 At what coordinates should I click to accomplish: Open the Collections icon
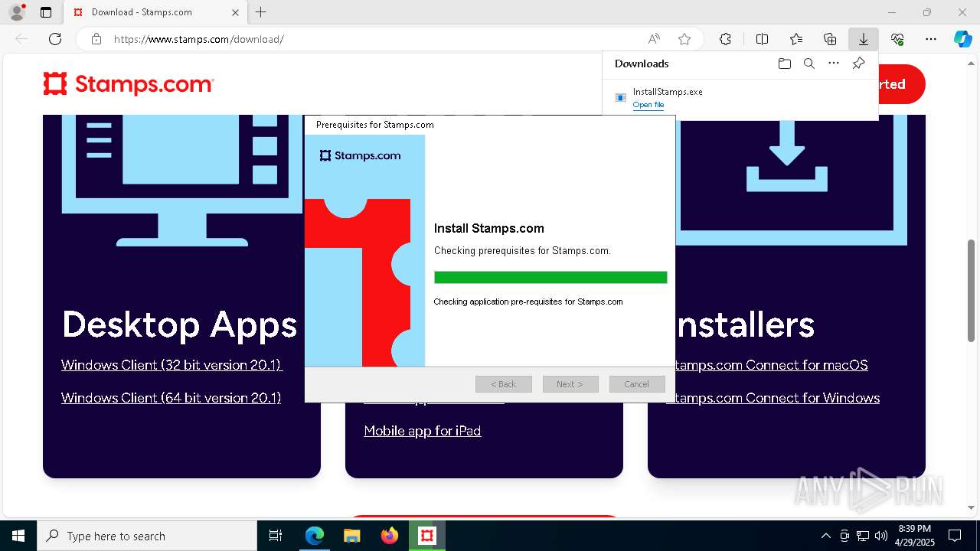pyautogui.click(x=830, y=39)
